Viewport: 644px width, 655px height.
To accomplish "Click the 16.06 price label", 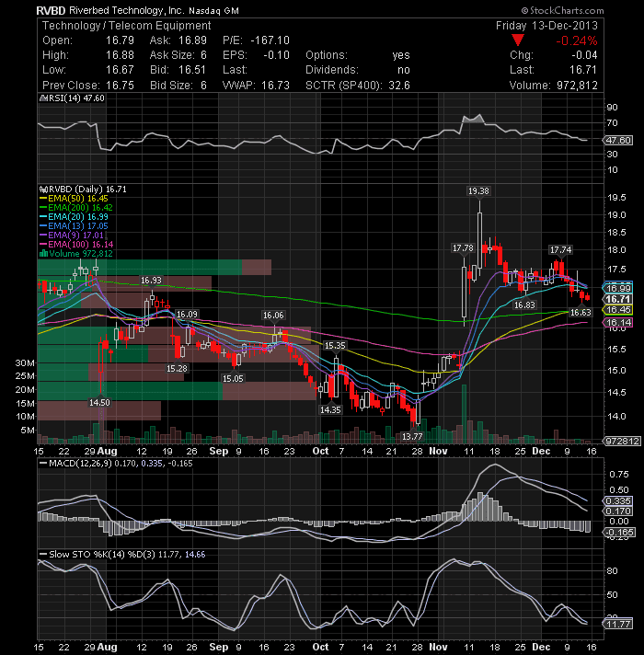I will tap(273, 316).
